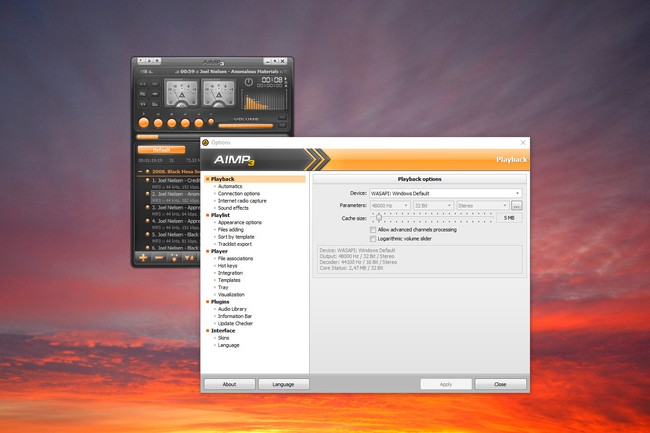Image resolution: width=650 pixels, height=433 pixels.
Task: Click the spectrum visualization in the player
Action: [x=265, y=99]
